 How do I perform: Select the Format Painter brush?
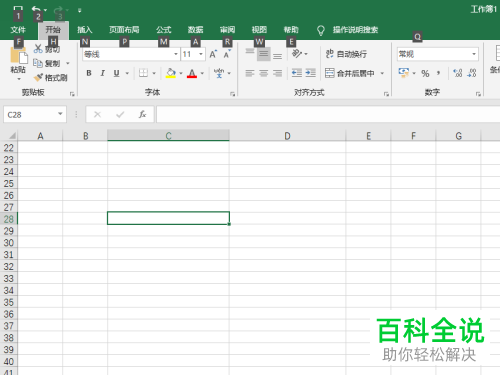click(x=39, y=77)
